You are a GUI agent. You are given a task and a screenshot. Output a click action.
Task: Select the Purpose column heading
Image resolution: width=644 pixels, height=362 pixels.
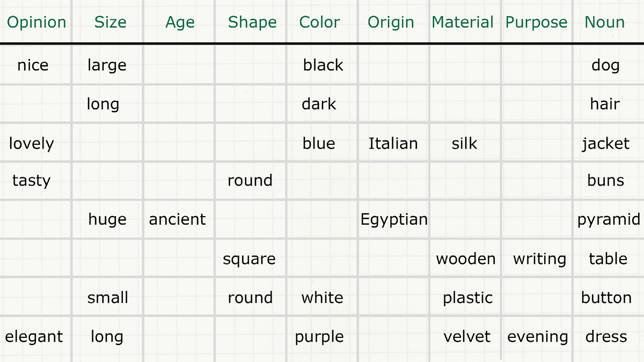pyautogui.click(x=536, y=22)
